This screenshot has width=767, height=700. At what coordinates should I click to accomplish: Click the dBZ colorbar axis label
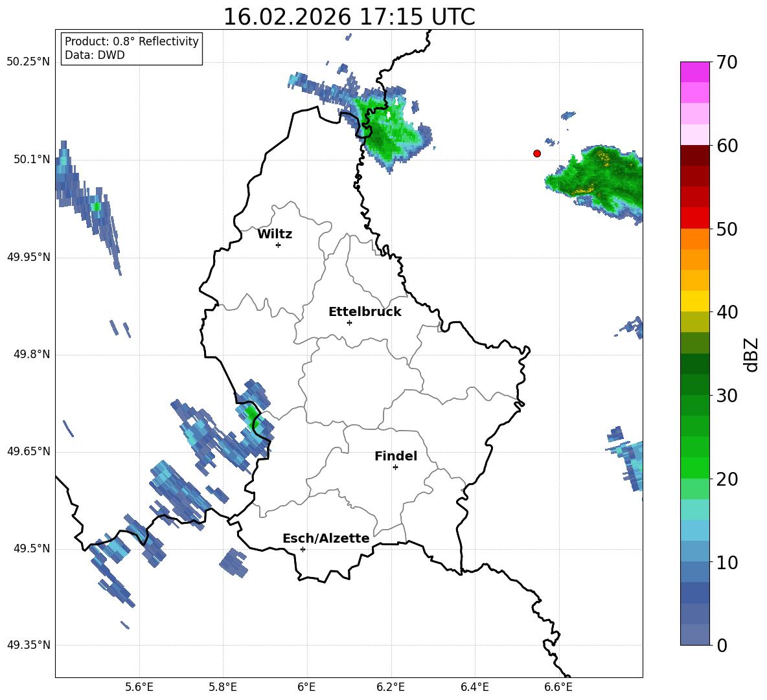(751, 354)
